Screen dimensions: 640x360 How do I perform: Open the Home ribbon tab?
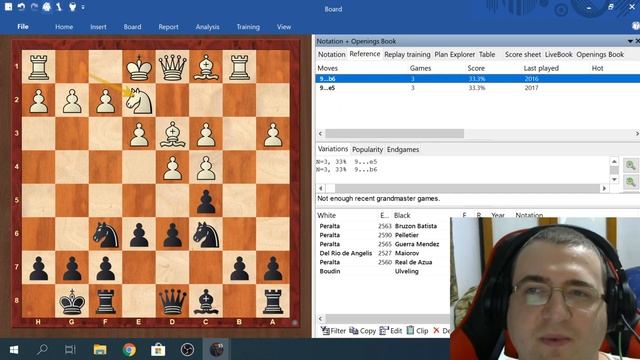[64, 27]
